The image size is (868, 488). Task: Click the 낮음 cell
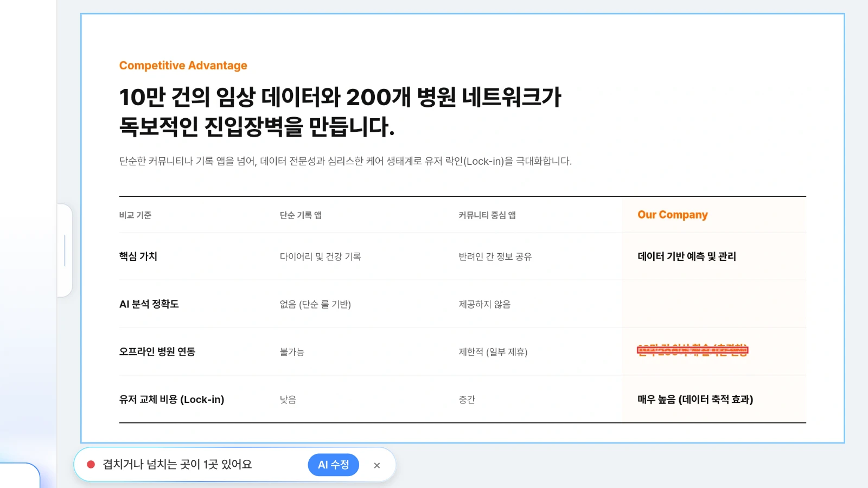coord(288,400)
